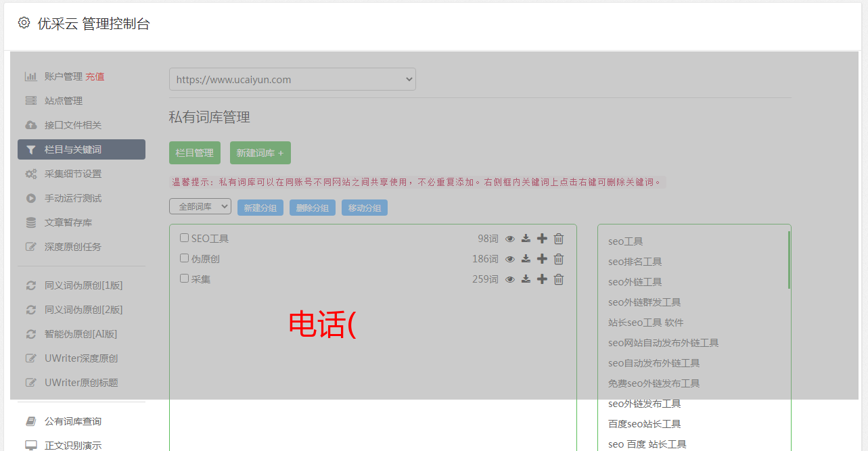This screenshot has height=451, width=868.
Task: Open 采集细节设置 in the sidebar
Action: pyautogui.click(x=73, y=174)
